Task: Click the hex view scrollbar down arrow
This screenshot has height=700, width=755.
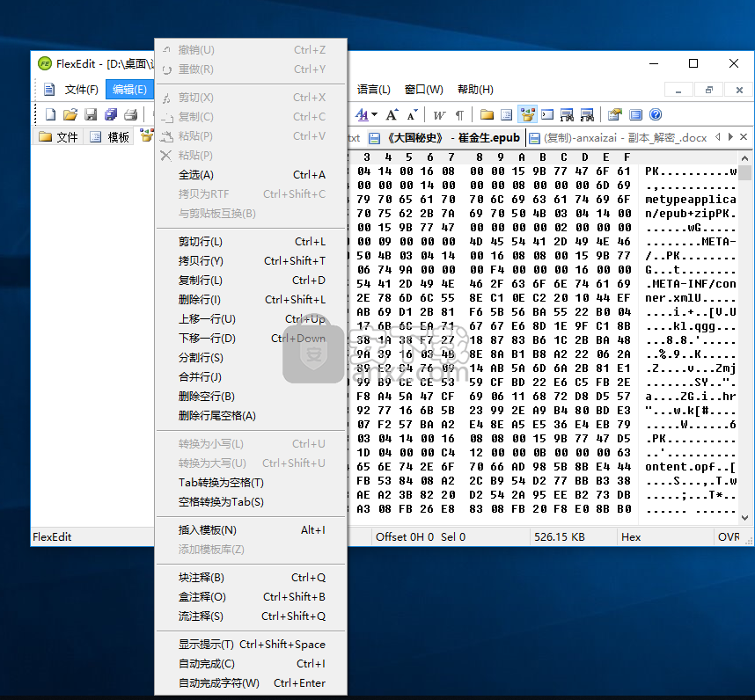Action: pyautogui.click(x=745, y=518)
